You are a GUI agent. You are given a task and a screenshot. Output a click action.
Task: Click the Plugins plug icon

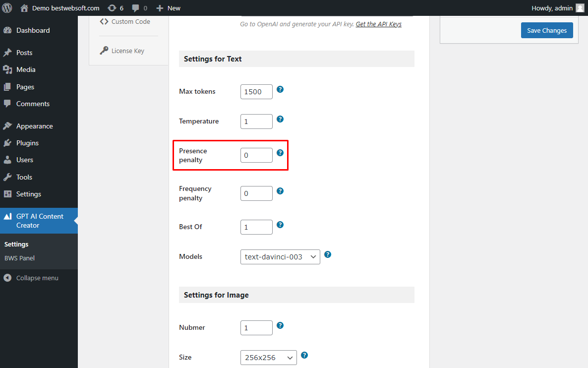point(7,143)
